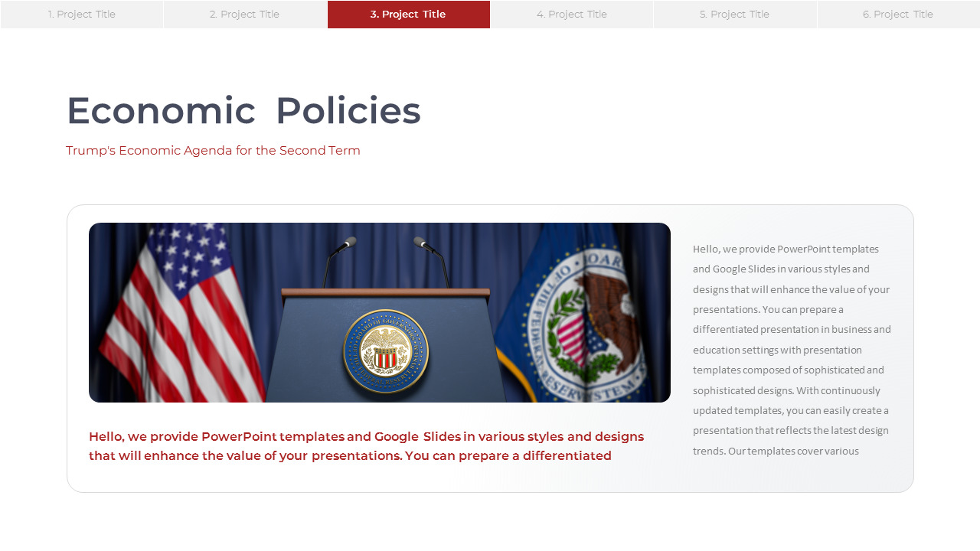Click the "Economic Policies" slide title
Screen dimensions: 980x551
243,111
